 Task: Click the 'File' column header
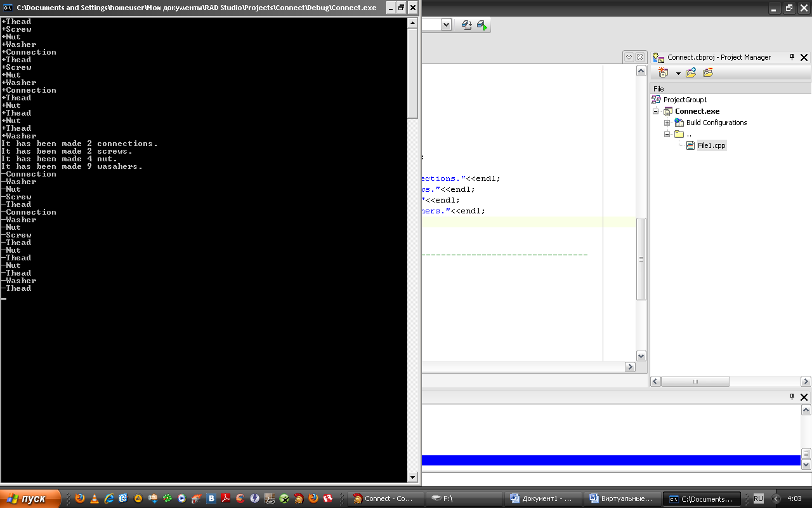731,89
